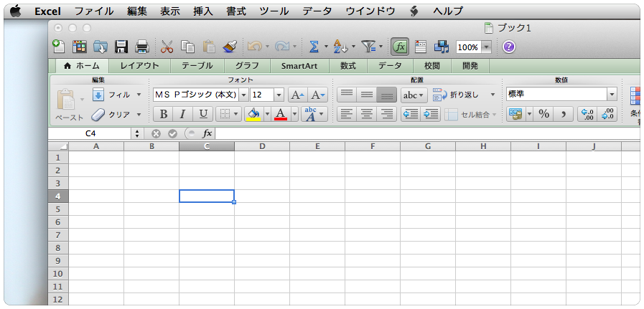Click the open file folder icon
Viewport: 644px width, 309px height.
101,47
